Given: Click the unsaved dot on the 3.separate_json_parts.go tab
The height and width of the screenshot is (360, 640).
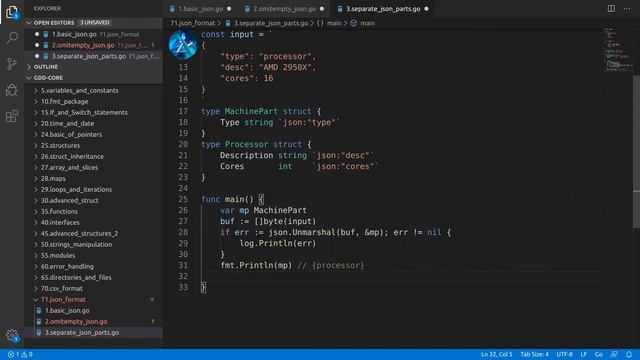Looking at the screenshot, I should (x=427, y=9).
